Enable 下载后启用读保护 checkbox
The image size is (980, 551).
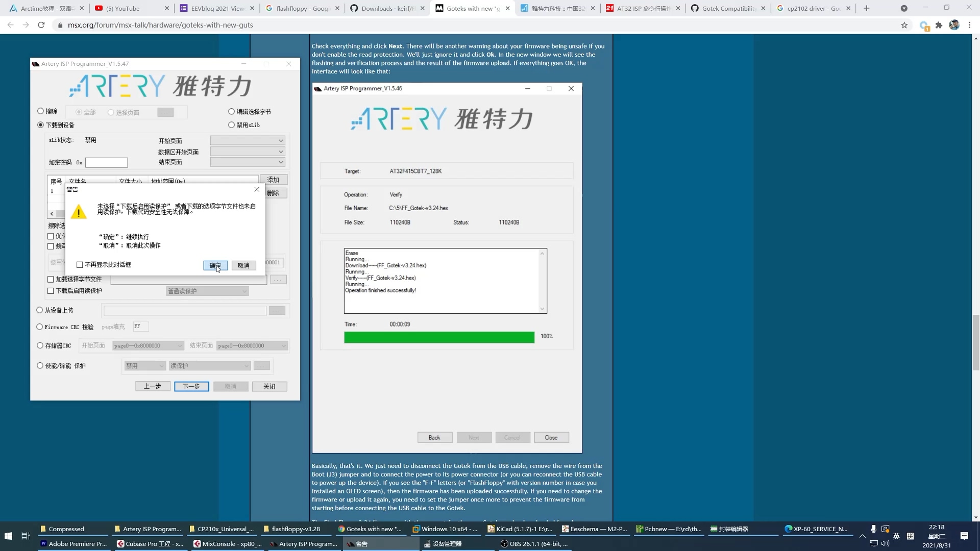click(x=51, y=291)
